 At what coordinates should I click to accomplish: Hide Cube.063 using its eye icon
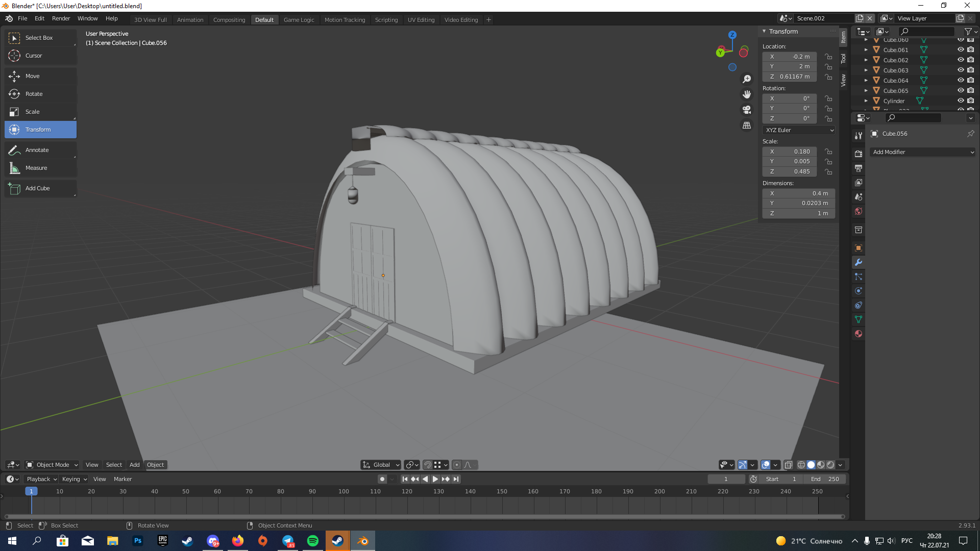pos(960,70)
